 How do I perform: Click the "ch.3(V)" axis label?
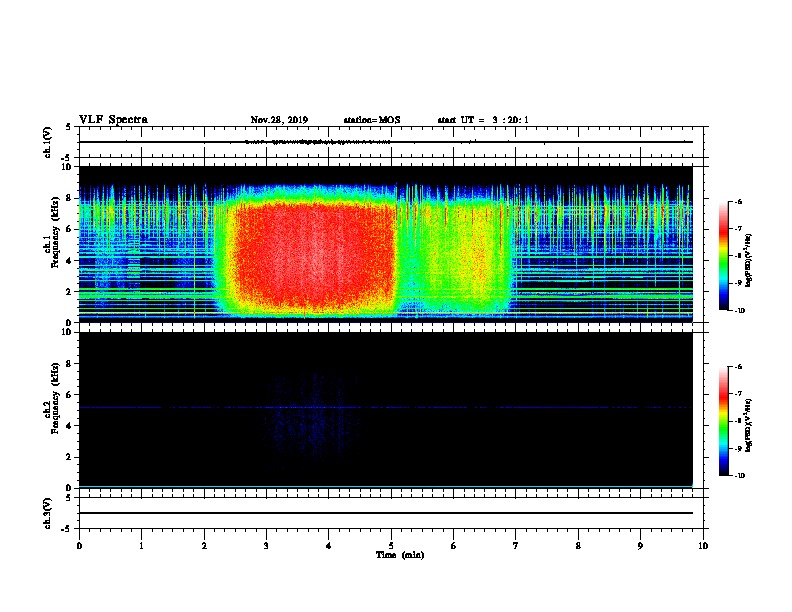tap(47, 513)
